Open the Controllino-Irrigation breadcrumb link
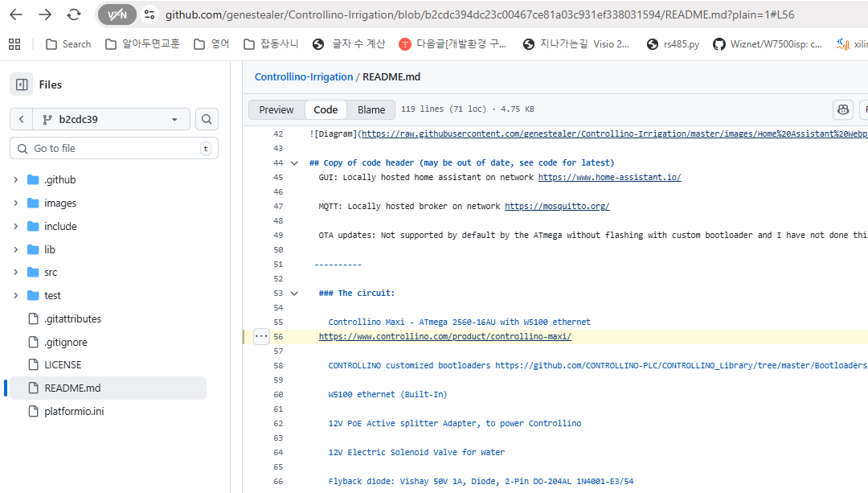Screen dimensions: 868x493 pos(303,77)
